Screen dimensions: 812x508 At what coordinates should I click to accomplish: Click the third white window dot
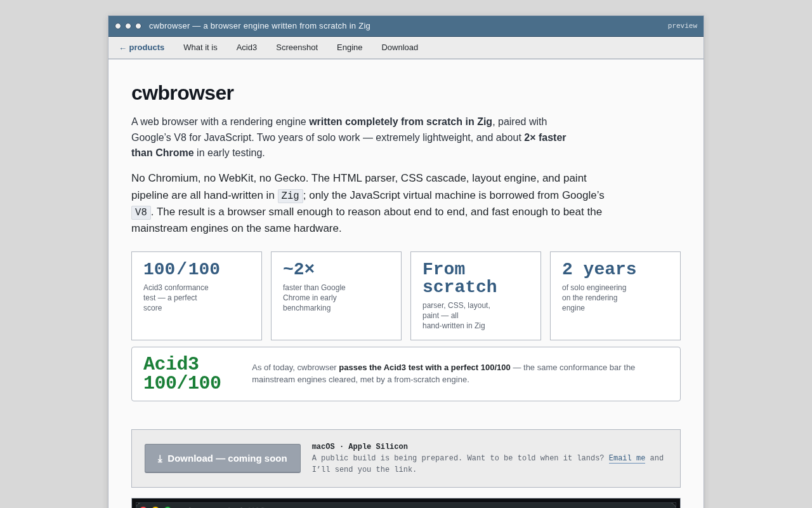[138, 26]
